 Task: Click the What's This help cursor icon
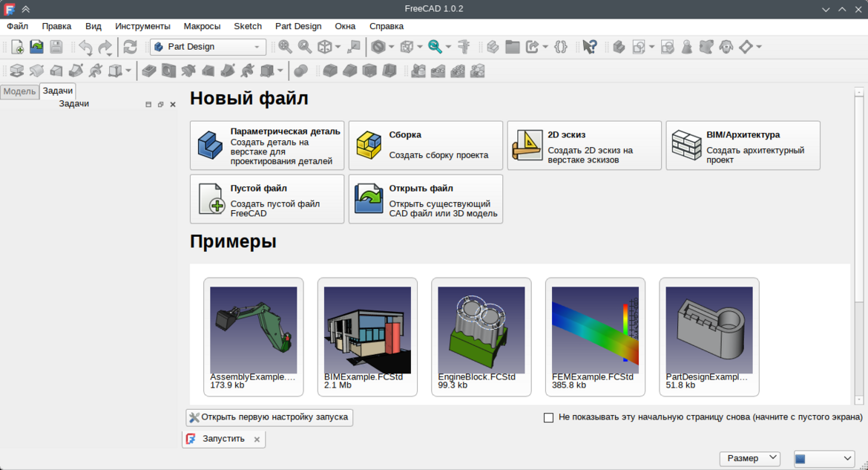click(x=590, y=47)
